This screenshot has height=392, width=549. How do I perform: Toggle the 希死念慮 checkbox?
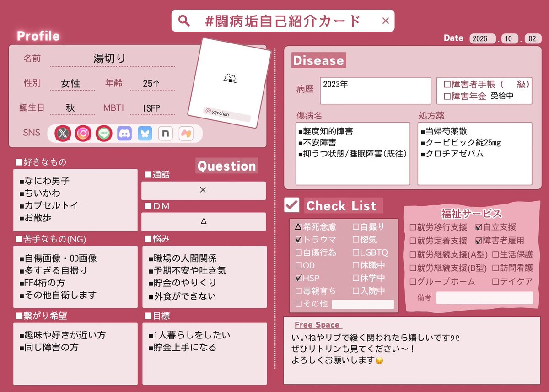pyautogui.click(x=298, y=226)
